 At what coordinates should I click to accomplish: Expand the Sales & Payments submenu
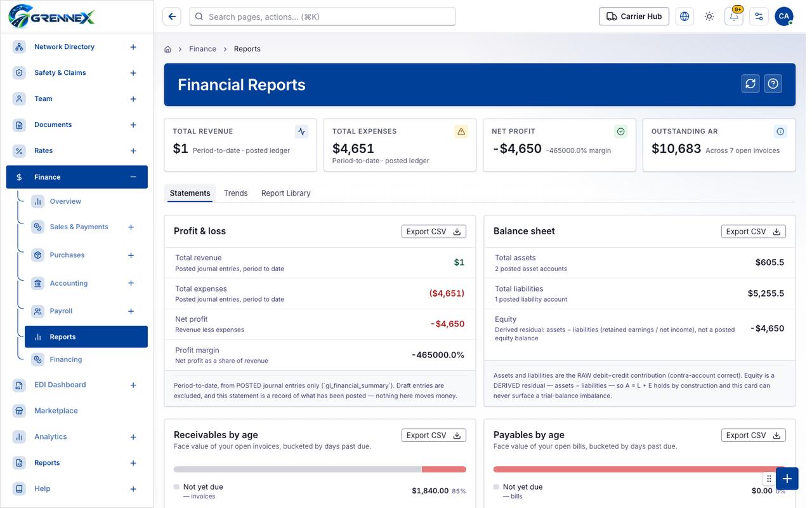pyautogui.click(x=131, y=227)
